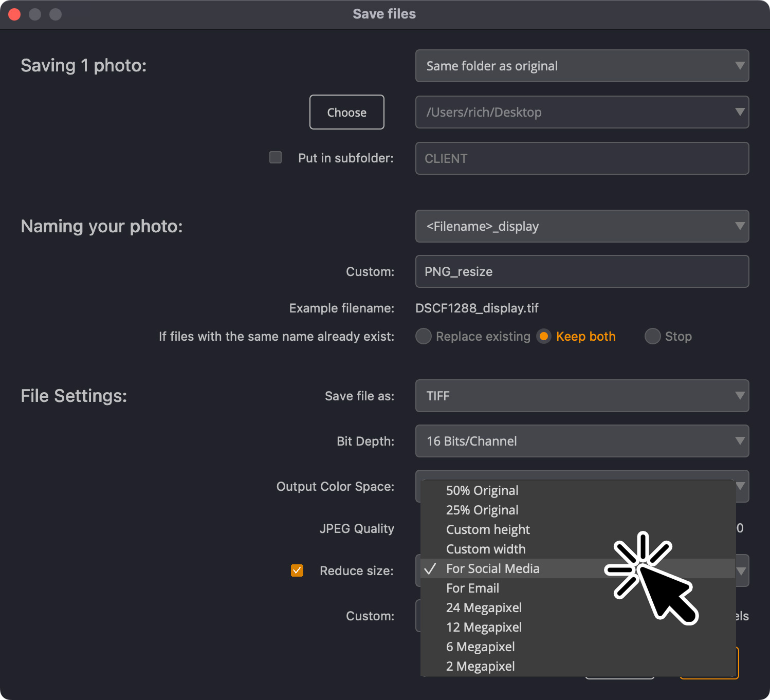Screen dimensions: 770x700
Task: Click the CLIENT subfolder name field
Action: [582, 158]
